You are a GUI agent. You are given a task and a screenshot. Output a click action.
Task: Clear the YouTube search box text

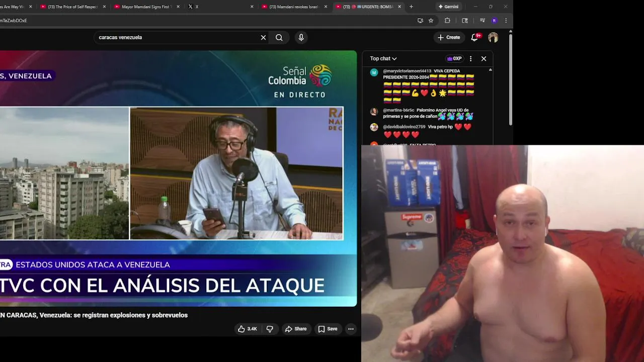(x=263, y=37)
